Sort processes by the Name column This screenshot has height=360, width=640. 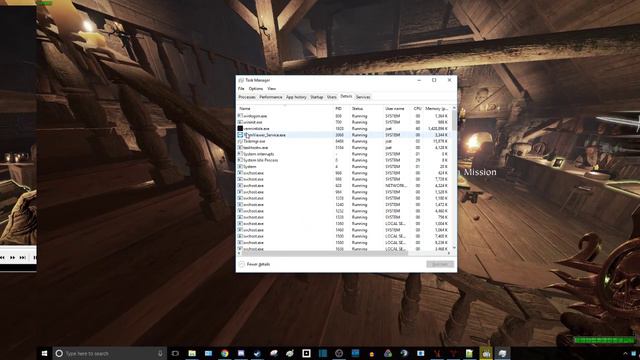tap(285, 109)
